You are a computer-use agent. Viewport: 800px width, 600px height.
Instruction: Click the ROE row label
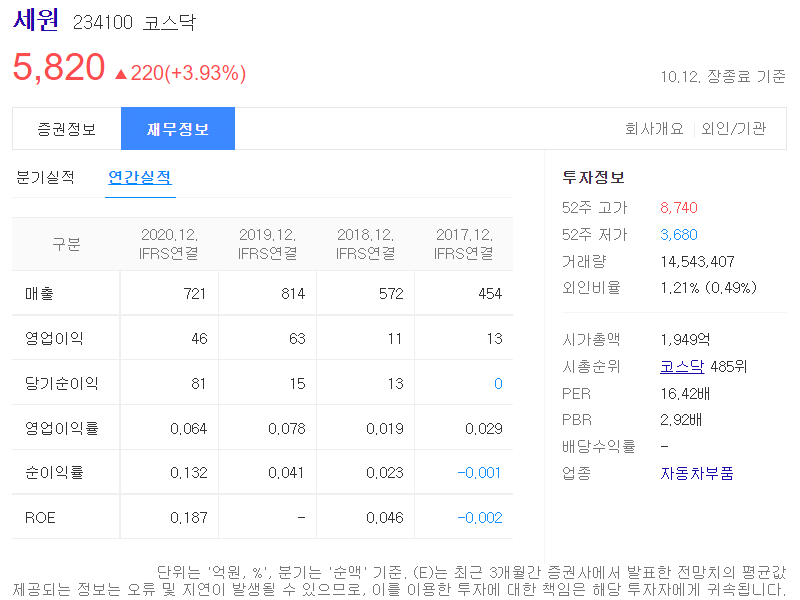pyautogui.click(x=40, y=518)
